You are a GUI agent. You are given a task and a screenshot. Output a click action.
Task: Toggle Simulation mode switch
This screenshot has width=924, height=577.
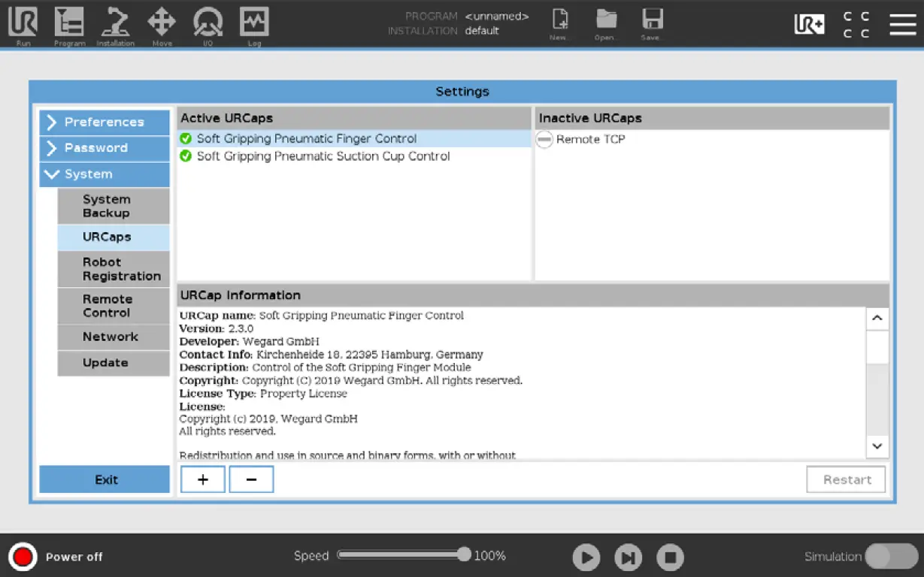click(x=891, y=556)
